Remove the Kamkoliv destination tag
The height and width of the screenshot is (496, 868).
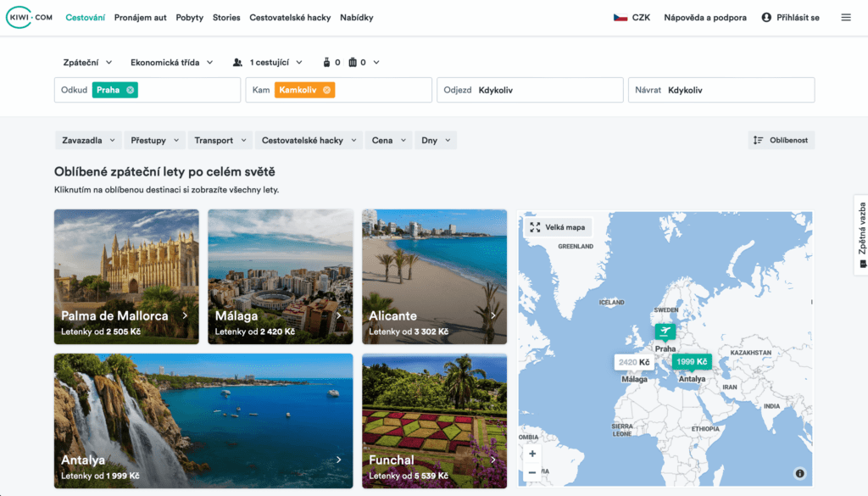(x=327, y=90)
